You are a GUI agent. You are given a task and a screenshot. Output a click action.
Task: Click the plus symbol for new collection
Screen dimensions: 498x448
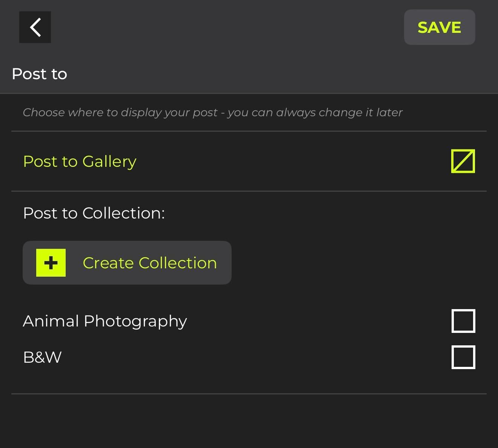click(x=51, y=263)
